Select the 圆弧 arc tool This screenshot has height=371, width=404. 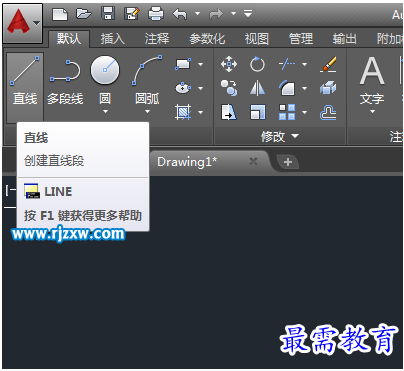click(147, 80)
